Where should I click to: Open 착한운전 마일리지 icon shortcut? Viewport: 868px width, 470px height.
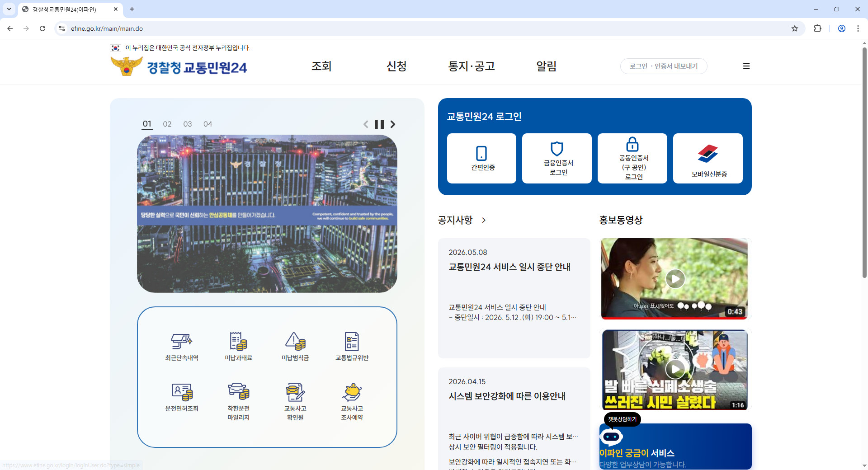point(238,402)
